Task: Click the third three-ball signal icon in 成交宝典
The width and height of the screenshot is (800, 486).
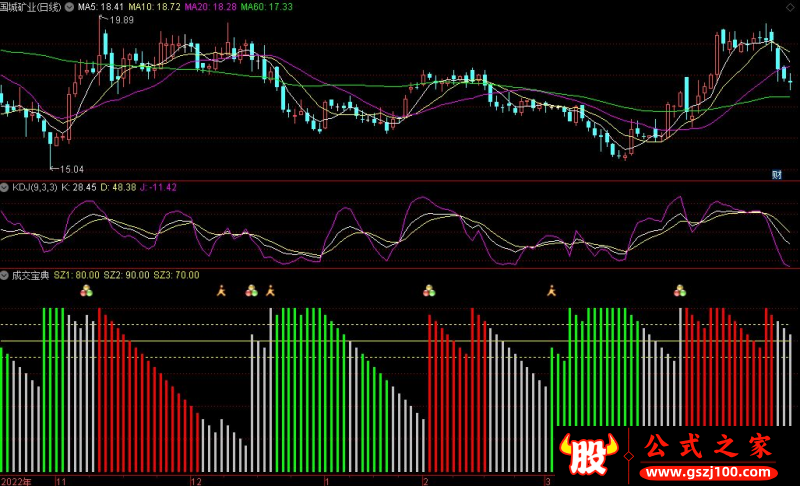Action: point(429,291)
